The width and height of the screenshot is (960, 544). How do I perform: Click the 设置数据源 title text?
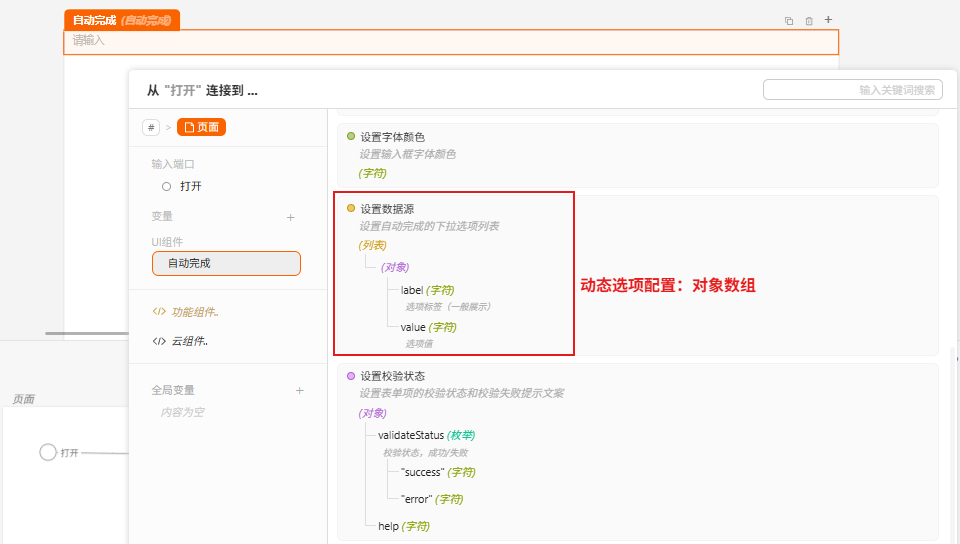click(x=387, y=209)
